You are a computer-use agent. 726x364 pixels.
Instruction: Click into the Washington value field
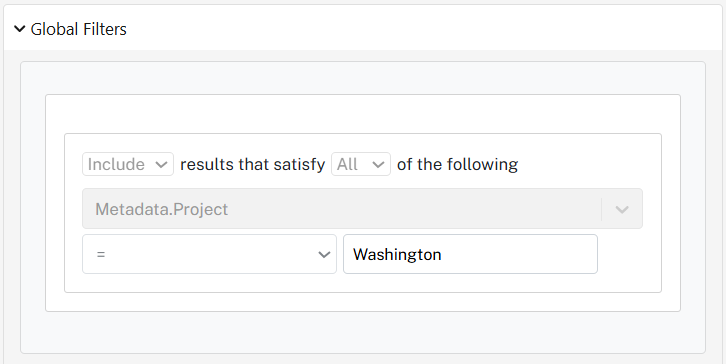(x=470, y=254)
